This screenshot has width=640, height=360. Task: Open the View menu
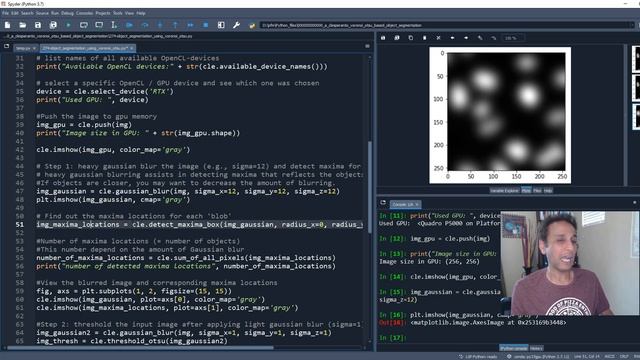point(129,13)
